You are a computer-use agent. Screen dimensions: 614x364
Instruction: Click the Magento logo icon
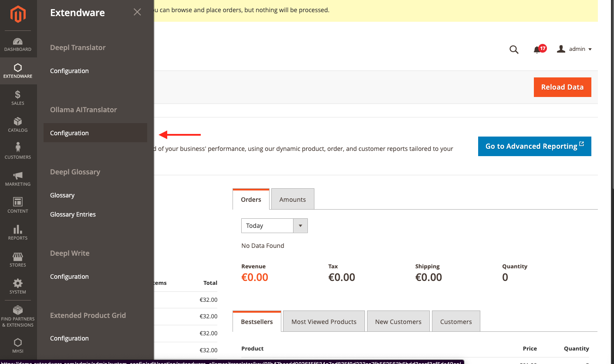coord(18,15)
